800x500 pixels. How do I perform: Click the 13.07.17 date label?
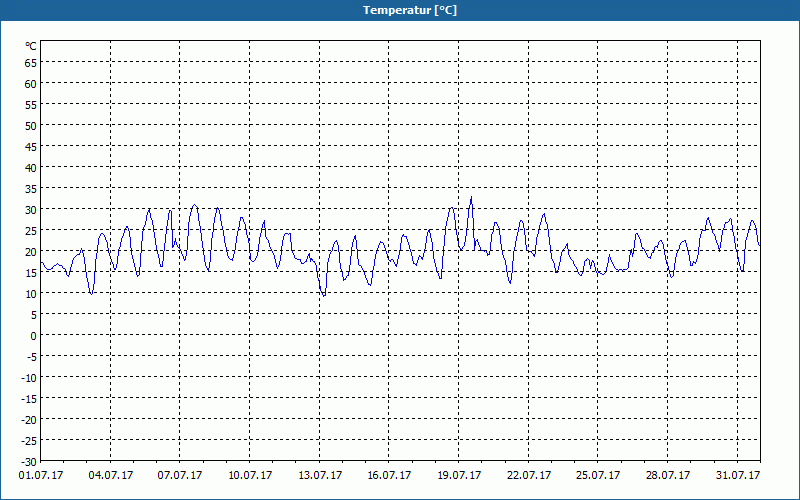tap(320, 476)
